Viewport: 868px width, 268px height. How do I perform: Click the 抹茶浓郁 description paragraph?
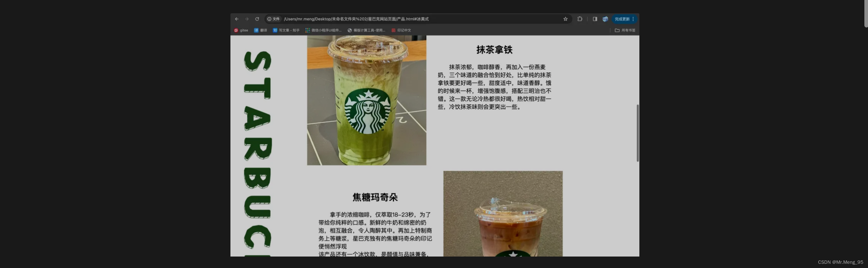[x=494, y=87]
